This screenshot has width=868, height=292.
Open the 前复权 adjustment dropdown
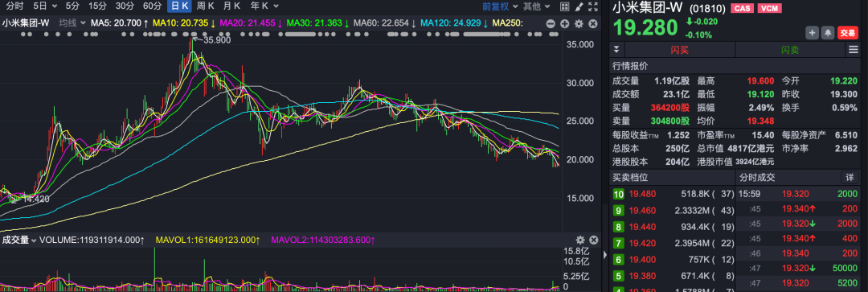(x=500, y=6)
